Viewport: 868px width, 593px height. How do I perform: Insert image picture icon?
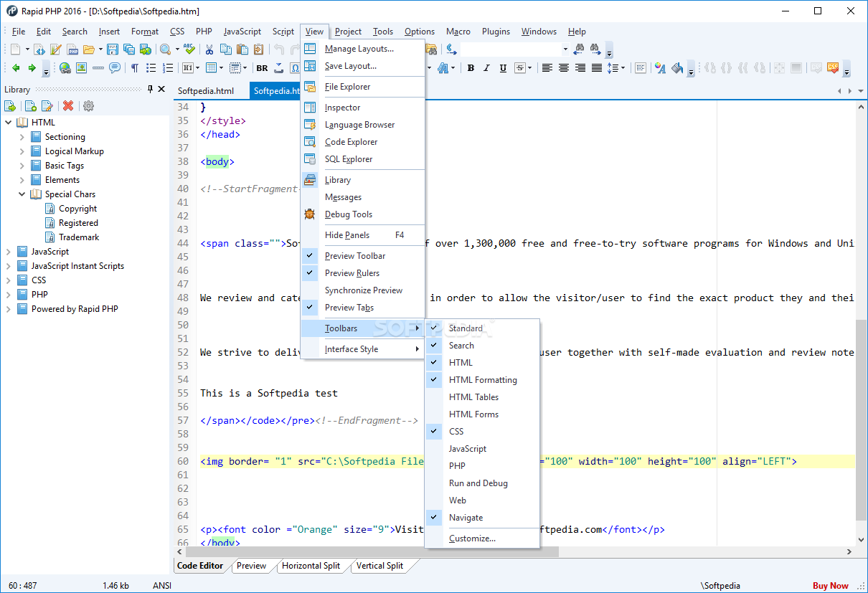click(x=82, y=68)
